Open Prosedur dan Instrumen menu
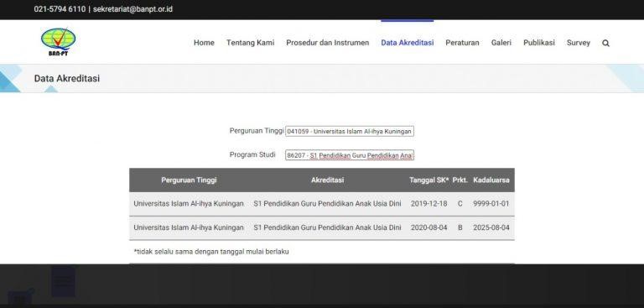The height and width of the screenshot is (308, 644). pyautogui.click(x=327, y=43)
